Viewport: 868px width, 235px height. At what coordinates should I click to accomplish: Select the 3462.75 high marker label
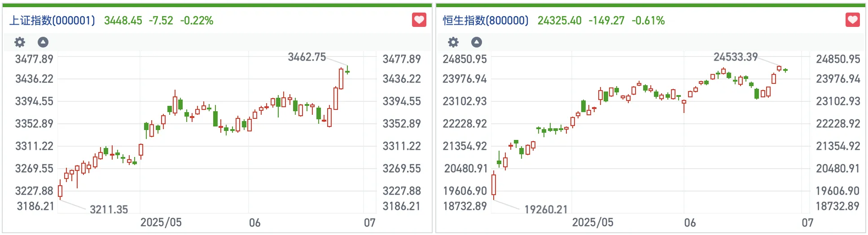click(307, 57)
